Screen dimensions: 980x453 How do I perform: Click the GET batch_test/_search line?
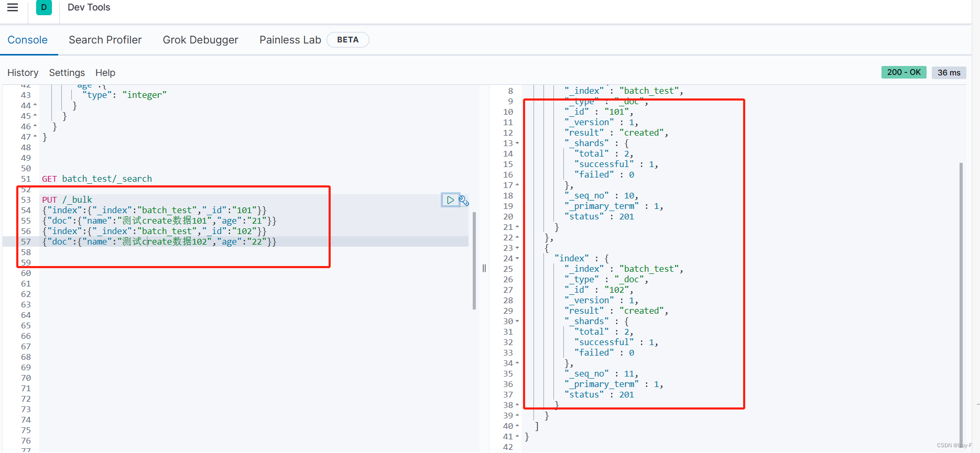click(97, 179)
